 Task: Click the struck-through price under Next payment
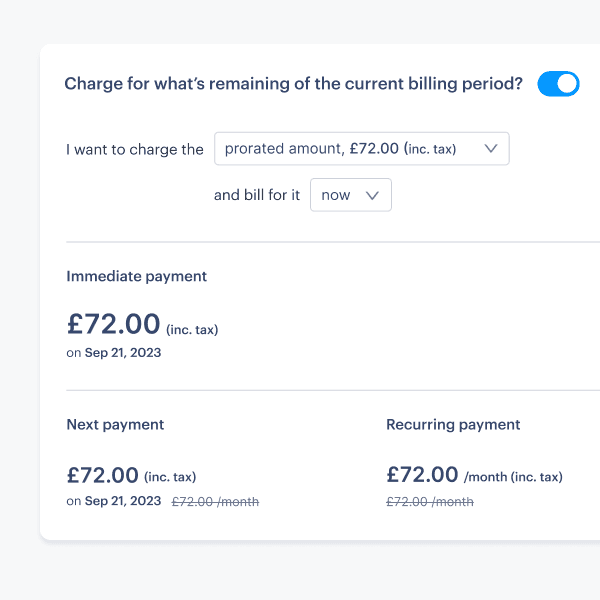click(x=215, y=502)
